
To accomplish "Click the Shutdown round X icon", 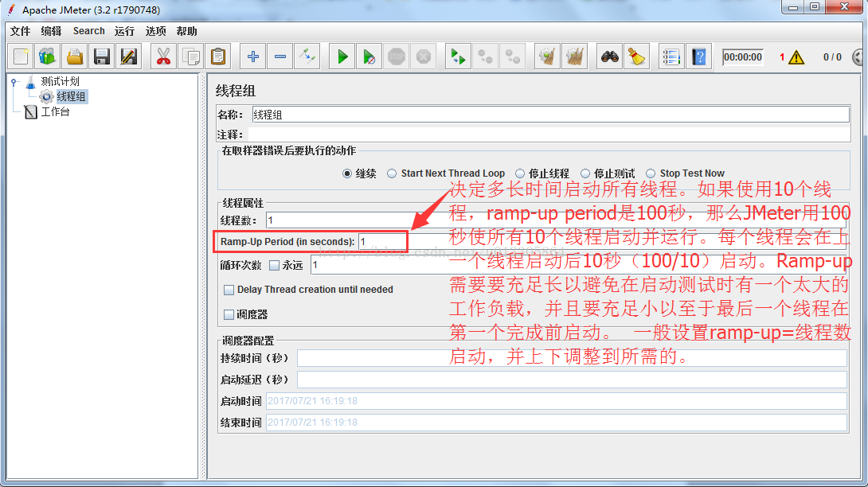I will (x=424, y=56).
